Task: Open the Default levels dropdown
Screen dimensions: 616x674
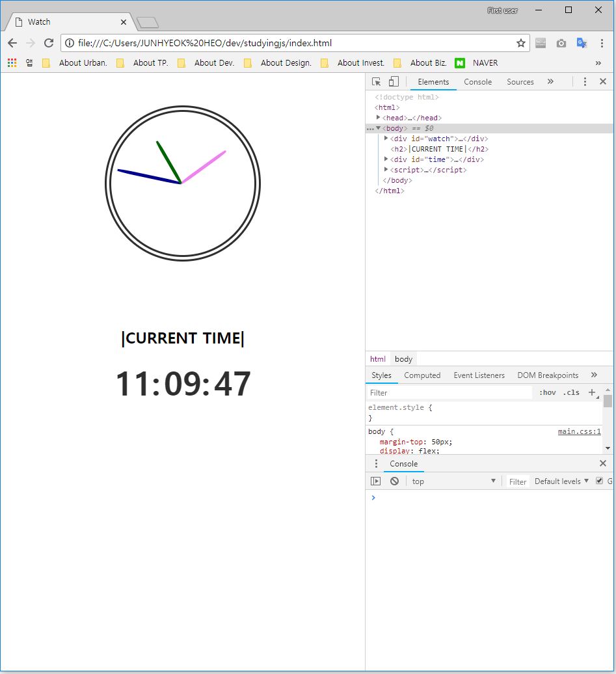Action: coord(561,481)
